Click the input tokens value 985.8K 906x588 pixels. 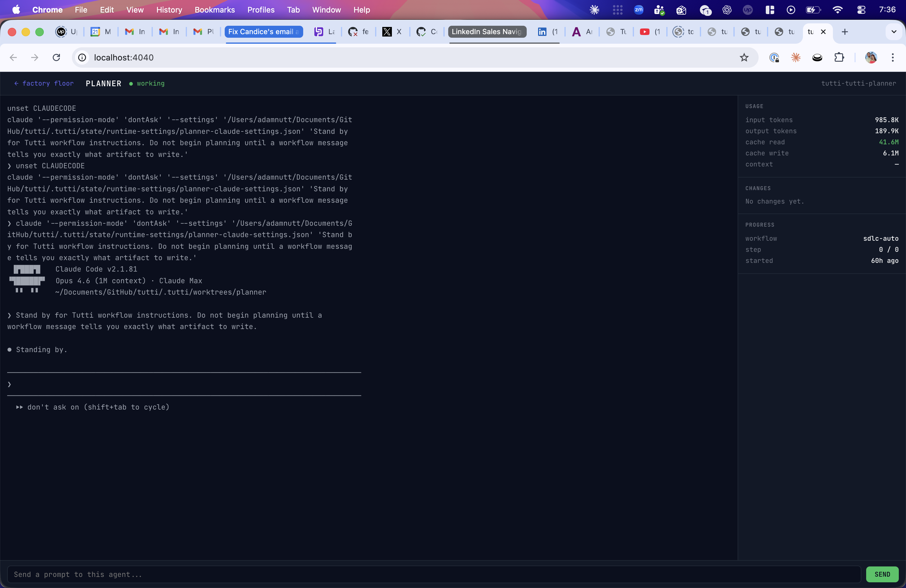coord(887,120)
